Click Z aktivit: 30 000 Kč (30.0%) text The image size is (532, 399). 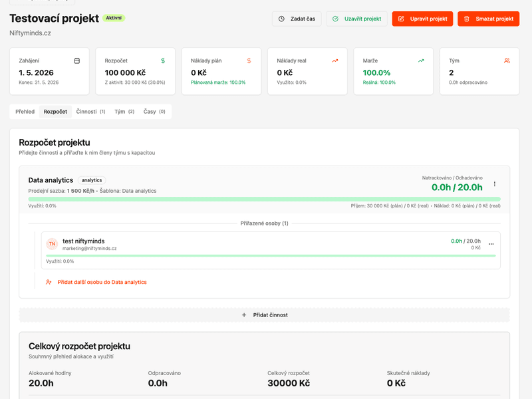coord(135,82)
